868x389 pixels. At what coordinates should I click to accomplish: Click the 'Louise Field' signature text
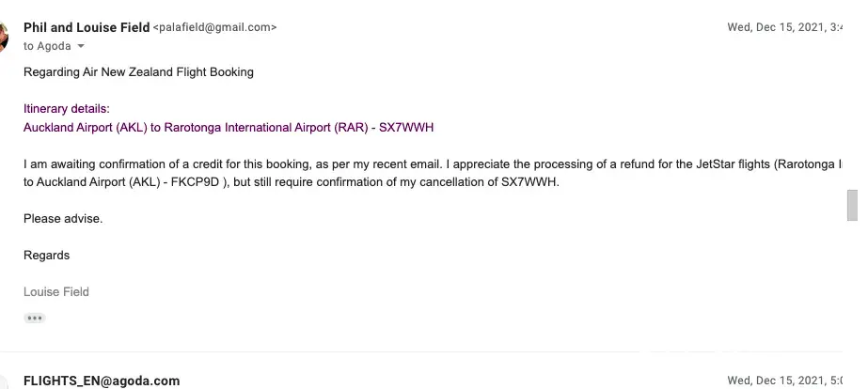[56, 291]
